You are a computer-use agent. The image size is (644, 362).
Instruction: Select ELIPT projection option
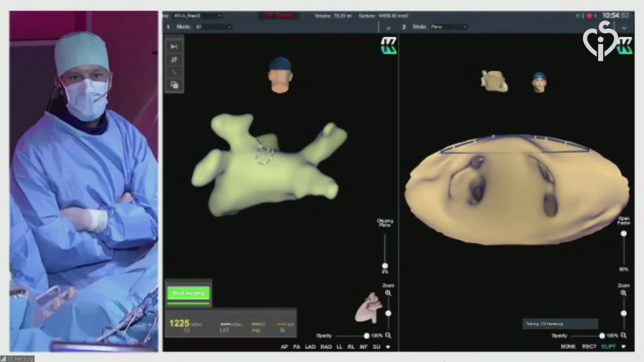[x=608, y=346]
